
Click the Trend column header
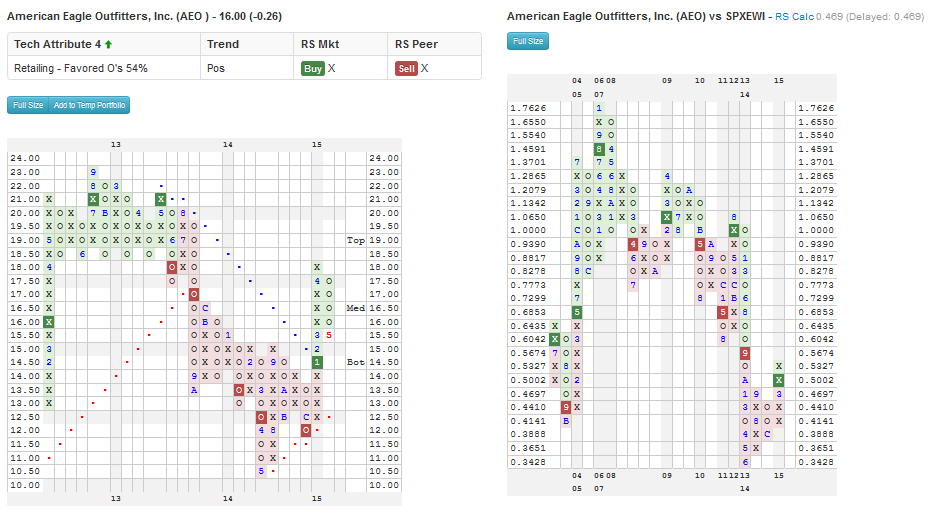[x=247, y=44]
